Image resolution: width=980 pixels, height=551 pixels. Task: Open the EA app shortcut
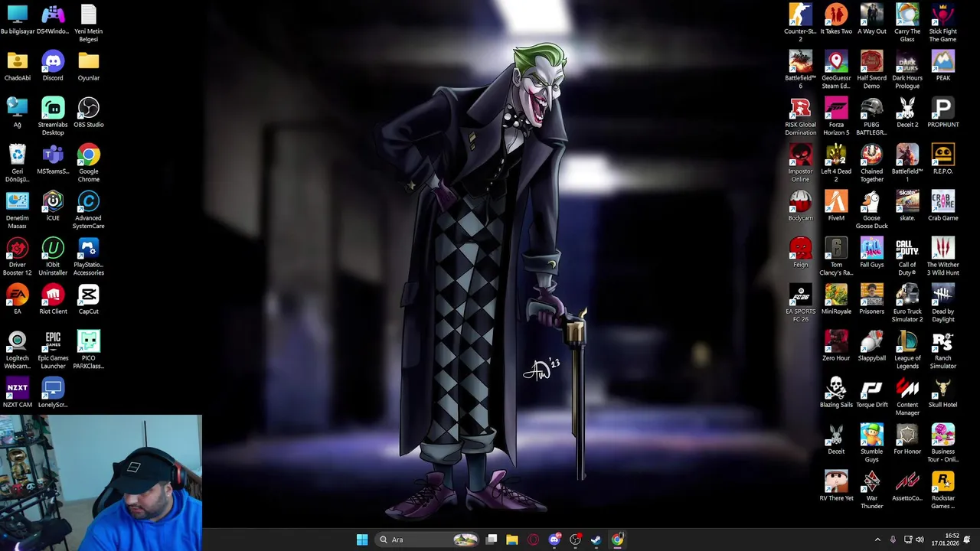point(18,300)
